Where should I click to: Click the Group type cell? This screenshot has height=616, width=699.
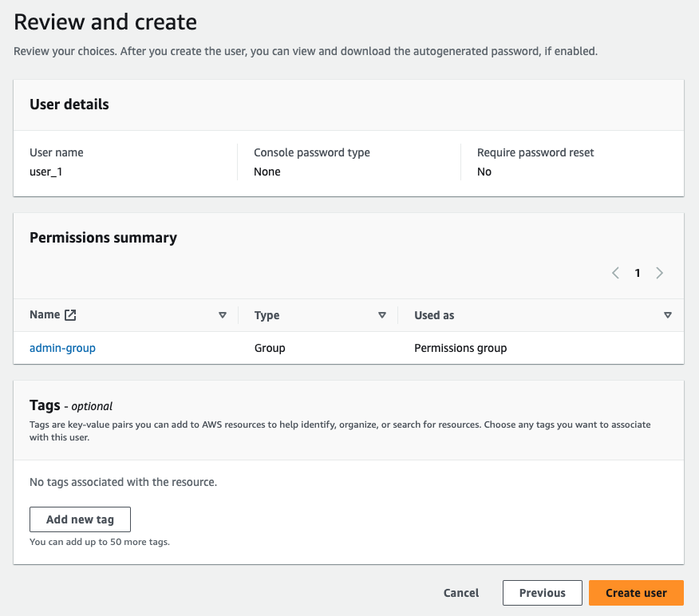(270, 348)
